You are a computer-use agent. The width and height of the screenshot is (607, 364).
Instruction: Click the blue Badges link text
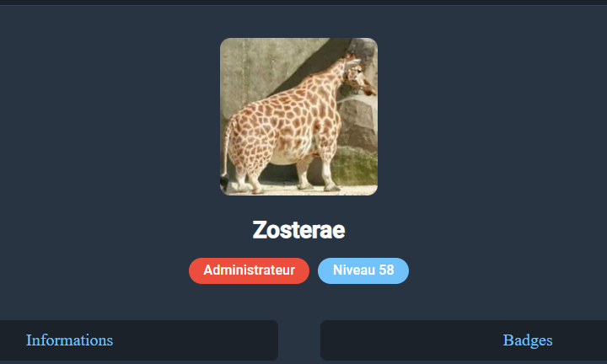pyautogui.click(x=528, y=340)
